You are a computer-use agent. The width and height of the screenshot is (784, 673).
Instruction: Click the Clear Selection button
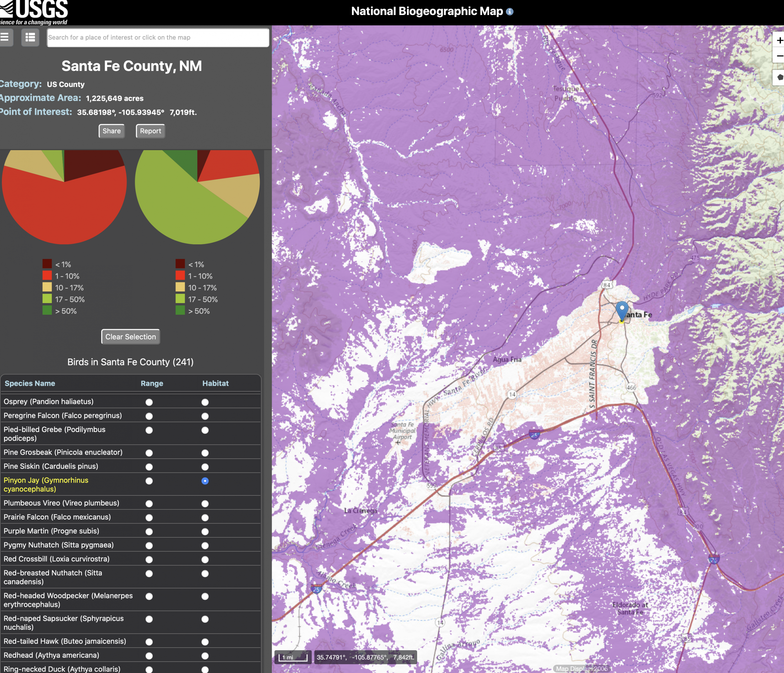(x=130, y=337)
